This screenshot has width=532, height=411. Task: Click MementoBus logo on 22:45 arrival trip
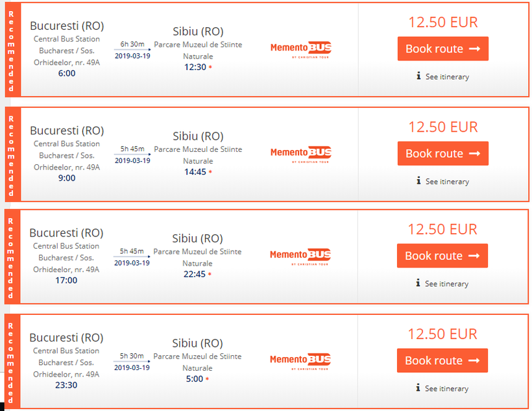click(x=300, y=256)
